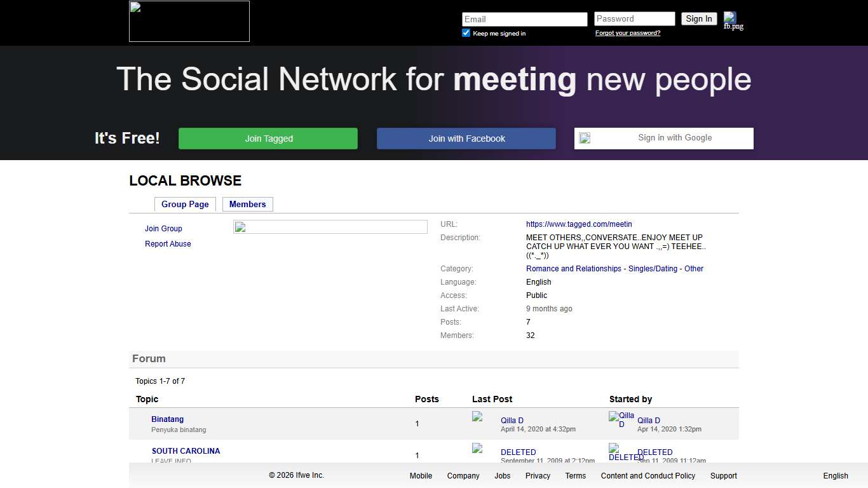This screenshot has width=868, height=488.
Task: Switch to the Members tab
Action: click(x=247, y=204)
